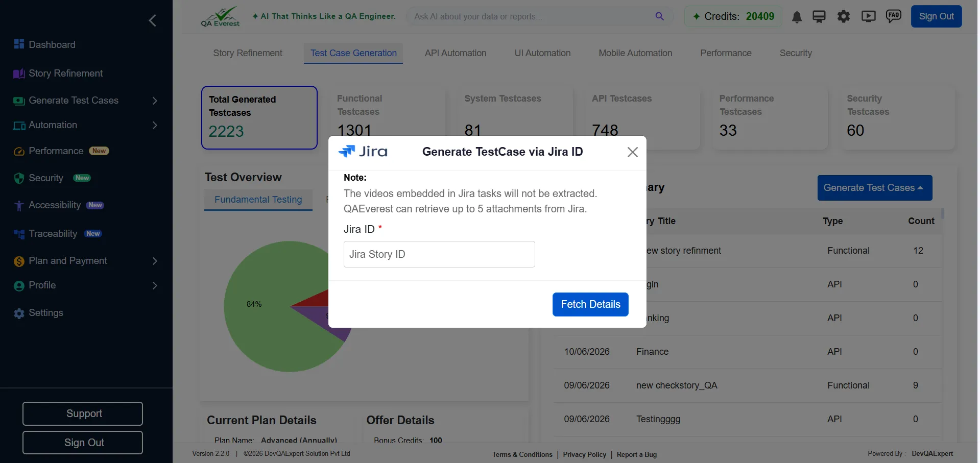Open the Security sidebar item
The height and width of the screenshot is (463, 980).
click(45, 178)
